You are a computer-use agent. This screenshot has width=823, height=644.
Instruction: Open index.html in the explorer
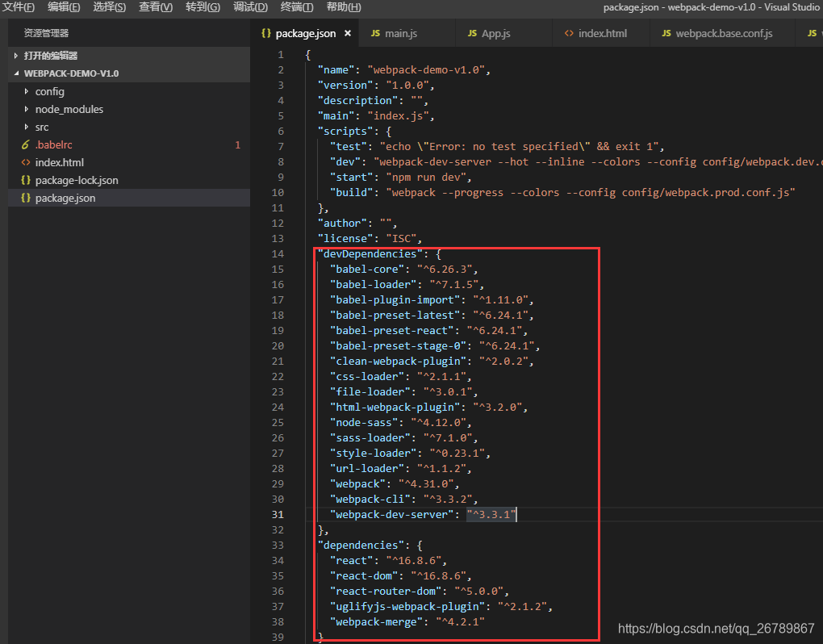[x=129, y=163]
